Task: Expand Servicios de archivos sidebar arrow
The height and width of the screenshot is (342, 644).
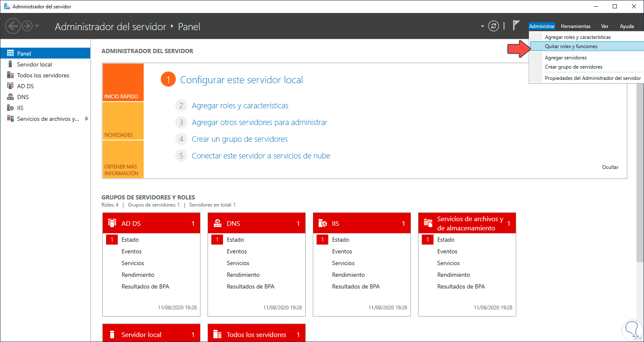Action: coord(86,119)
